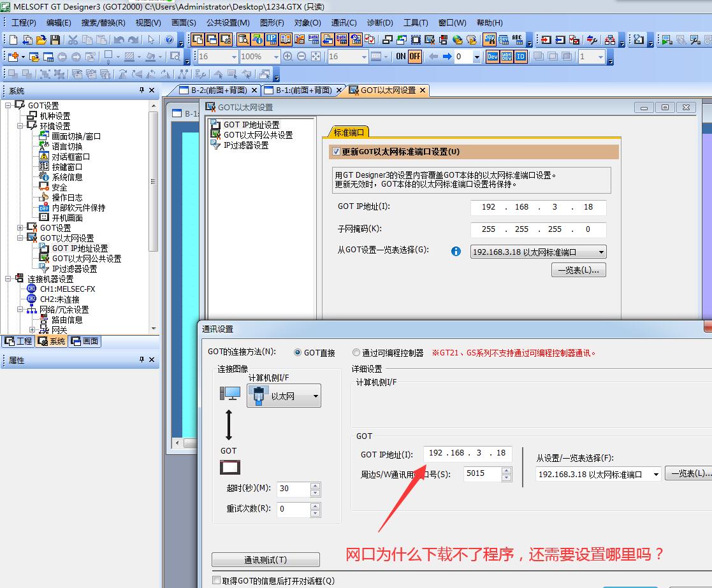Select the 通过可编程控制器 radio button

tap(356, 352)
